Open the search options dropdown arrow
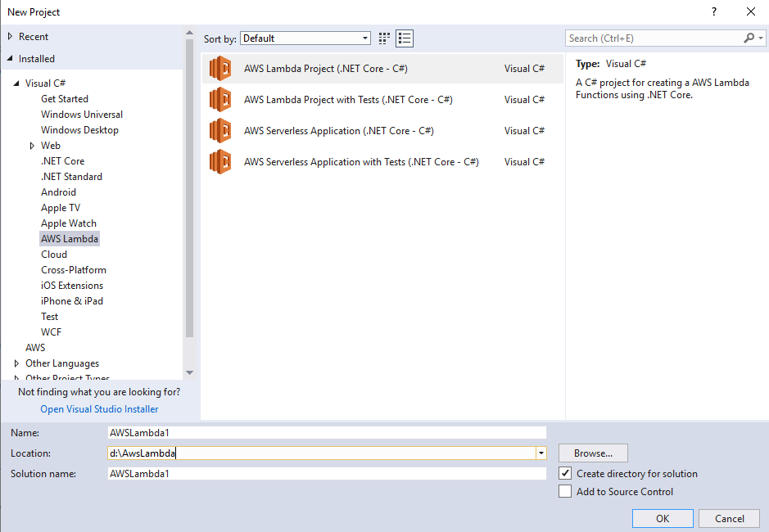This screenshot has width=769, height=532. (761, 38)
